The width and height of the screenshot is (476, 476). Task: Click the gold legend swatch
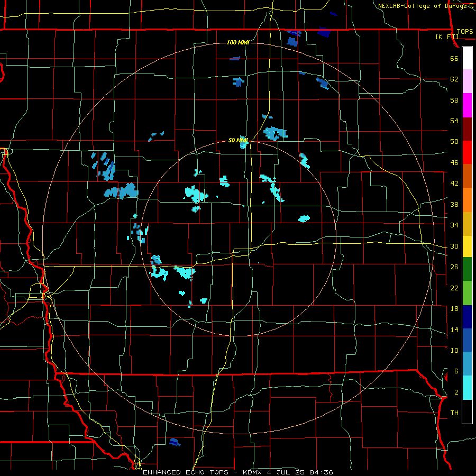point(467,224)
